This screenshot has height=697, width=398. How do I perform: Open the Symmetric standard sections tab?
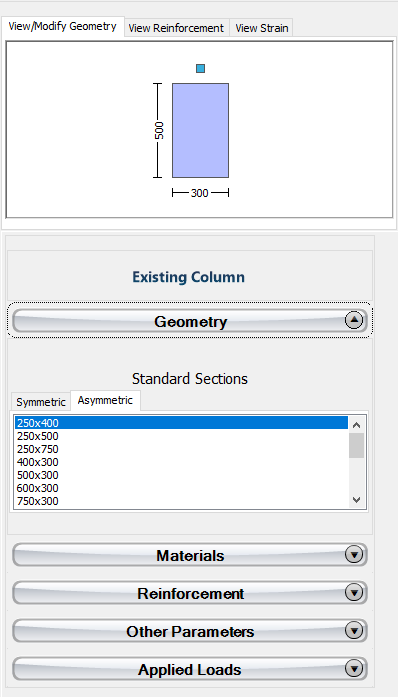[41, 402]
